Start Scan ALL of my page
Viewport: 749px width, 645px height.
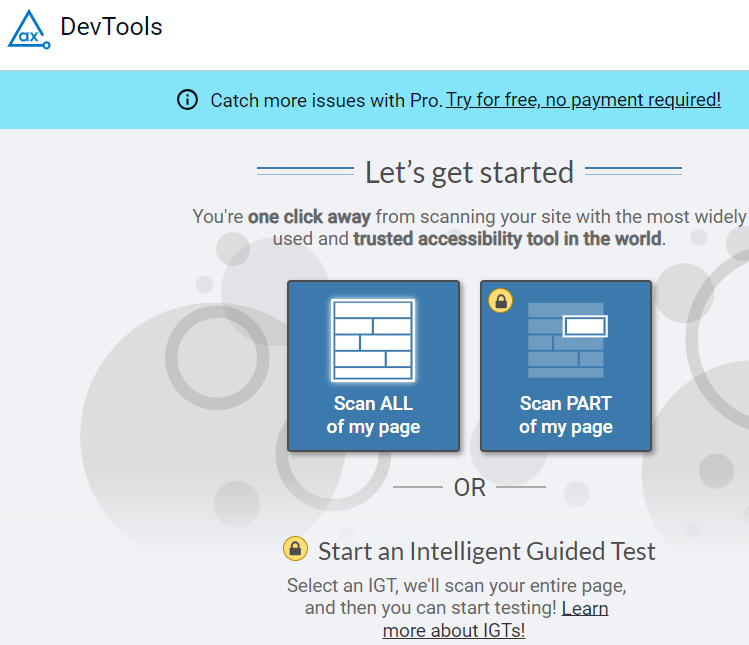pyautogui.click(x=374, y=366)
